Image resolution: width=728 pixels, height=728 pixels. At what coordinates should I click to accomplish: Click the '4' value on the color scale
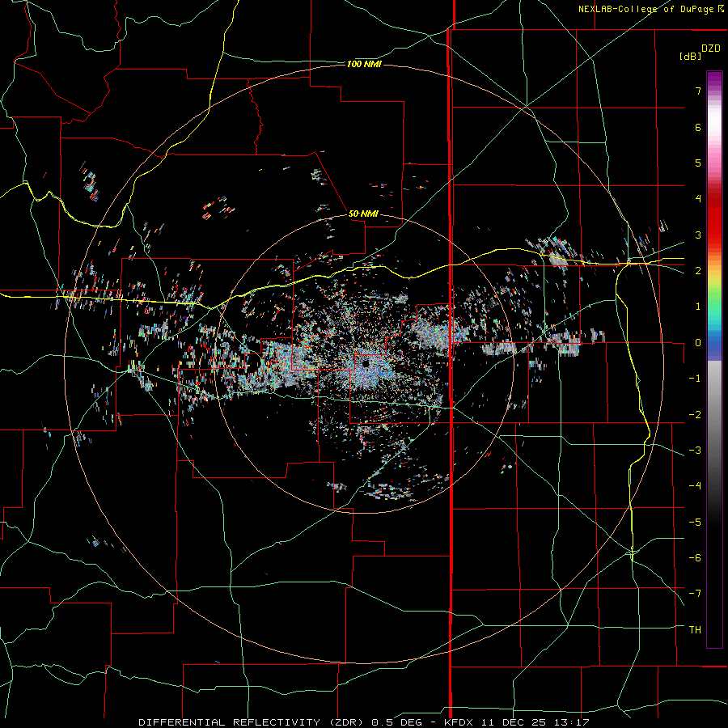point(698,199)
